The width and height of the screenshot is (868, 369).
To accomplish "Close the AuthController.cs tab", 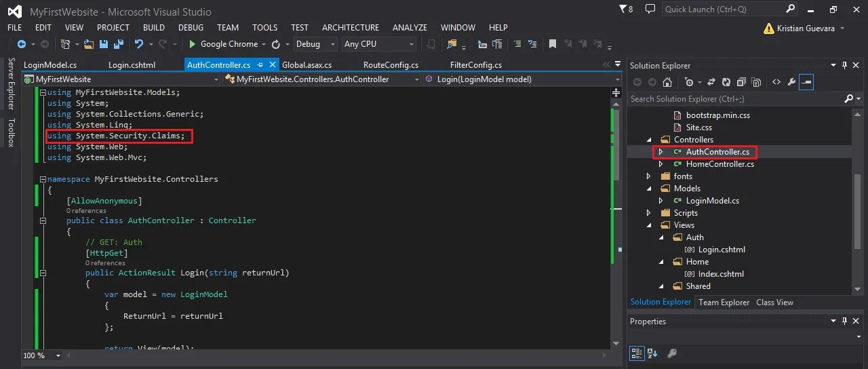I will 273,65.
